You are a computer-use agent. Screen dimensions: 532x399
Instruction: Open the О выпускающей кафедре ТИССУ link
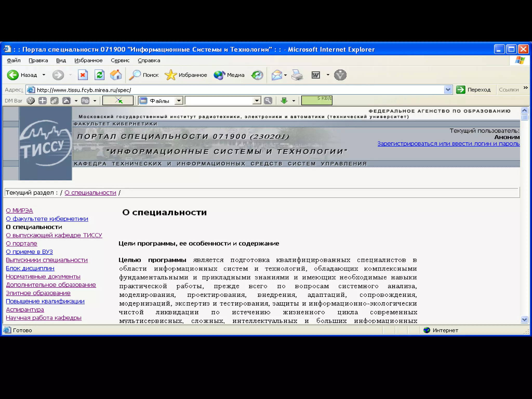54,235
